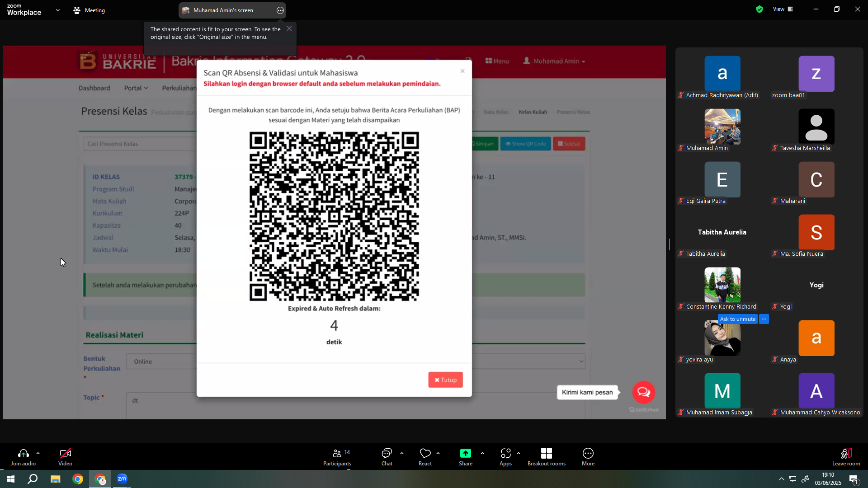Expand chat options arrow next to Chat
868x488 pixels.
pos(402,453)
